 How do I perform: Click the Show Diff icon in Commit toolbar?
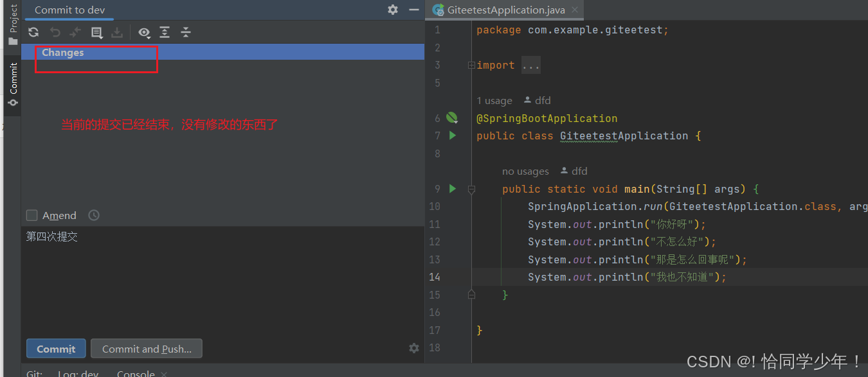click(75, 32)
